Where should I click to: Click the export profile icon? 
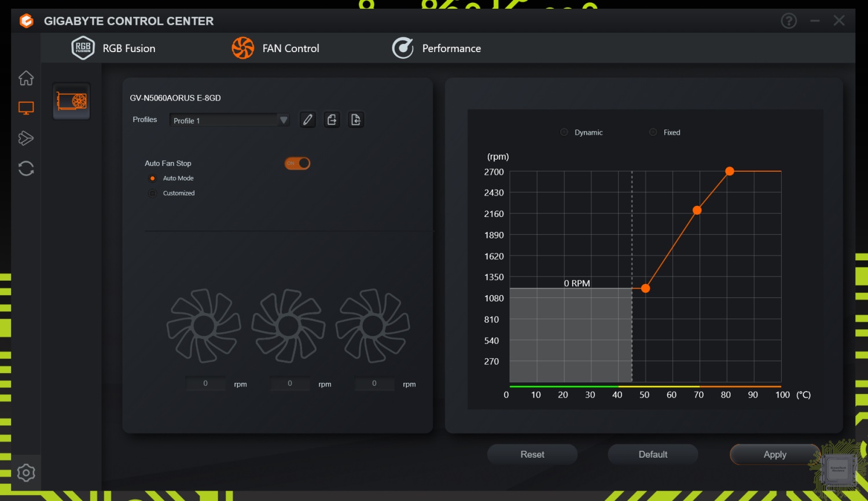pyautogui.click(x=332, y=120)
